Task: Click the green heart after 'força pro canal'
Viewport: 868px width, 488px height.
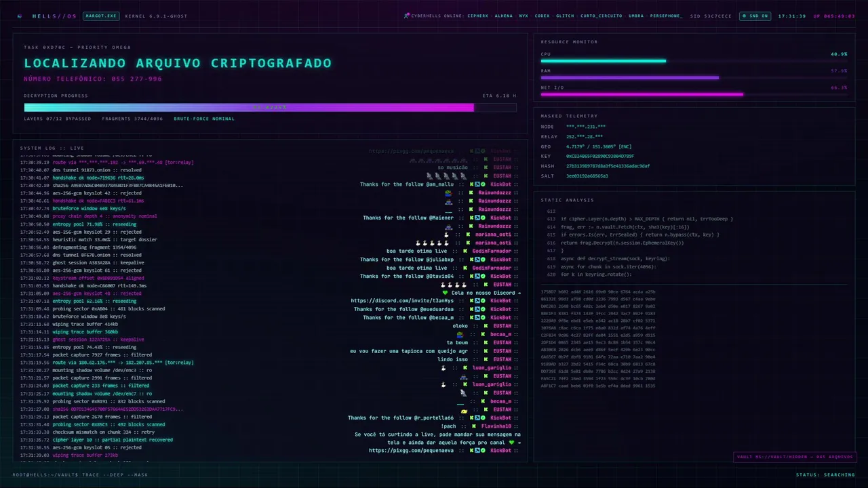Action: click(512, 443)
